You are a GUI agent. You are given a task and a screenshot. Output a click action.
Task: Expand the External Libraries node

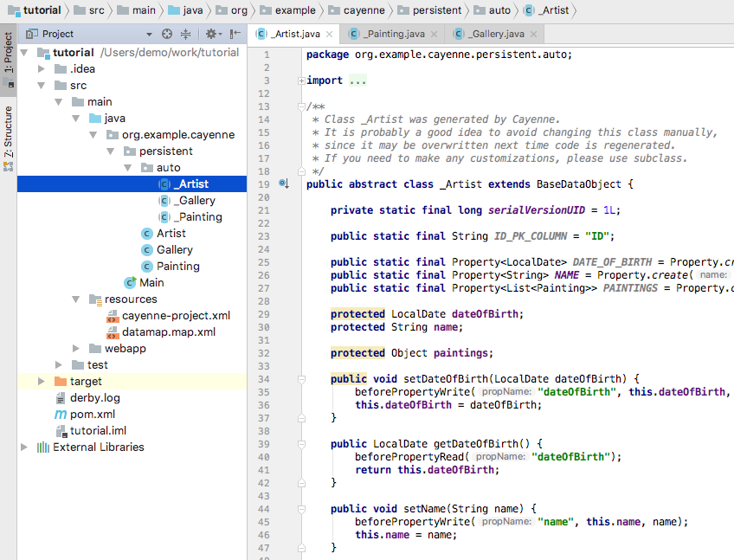(23, 447)
